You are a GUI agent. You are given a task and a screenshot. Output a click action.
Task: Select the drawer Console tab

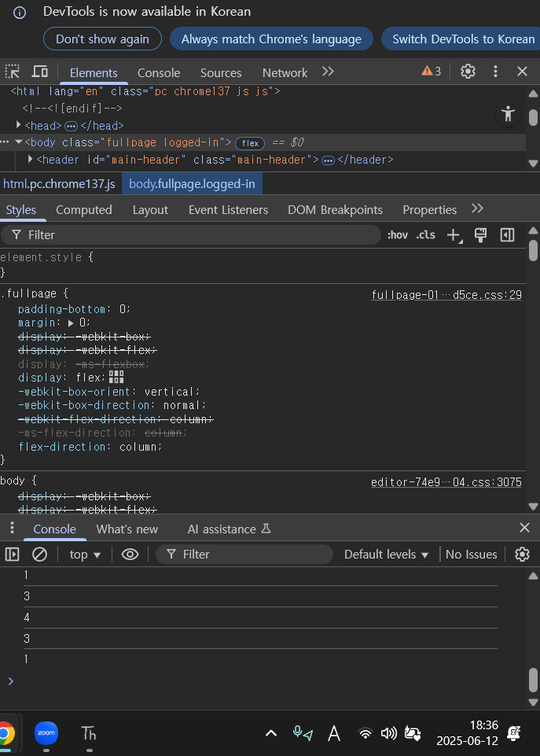point(54,529)
